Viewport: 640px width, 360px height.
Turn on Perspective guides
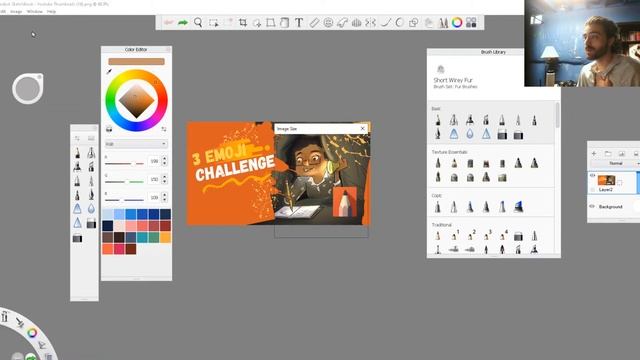point(356,22)
